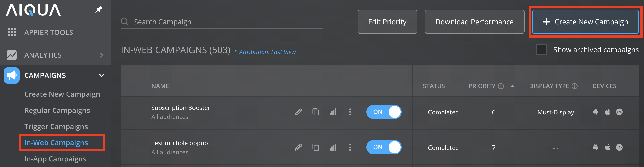
Task: View Subscription Booster performance chart icon
Action: (x=333, y=112)
